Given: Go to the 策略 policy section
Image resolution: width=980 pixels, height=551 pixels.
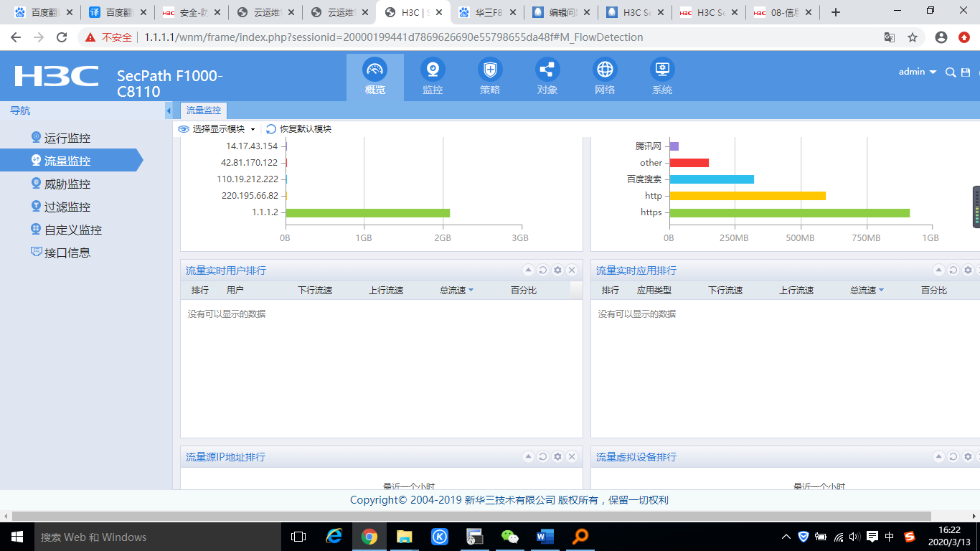Looking at the screenshot, I should pyautogui.click(x=490, y=77).
